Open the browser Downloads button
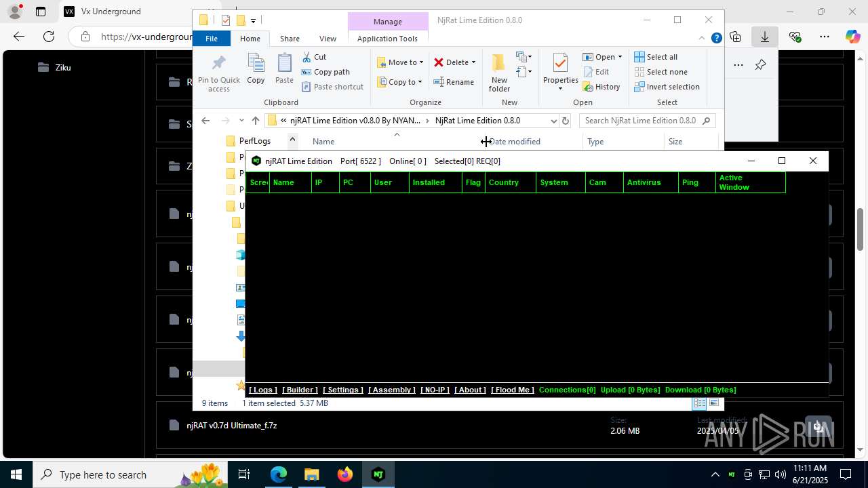The width and height of the screenshot is (868, 488). pos(765,37)
